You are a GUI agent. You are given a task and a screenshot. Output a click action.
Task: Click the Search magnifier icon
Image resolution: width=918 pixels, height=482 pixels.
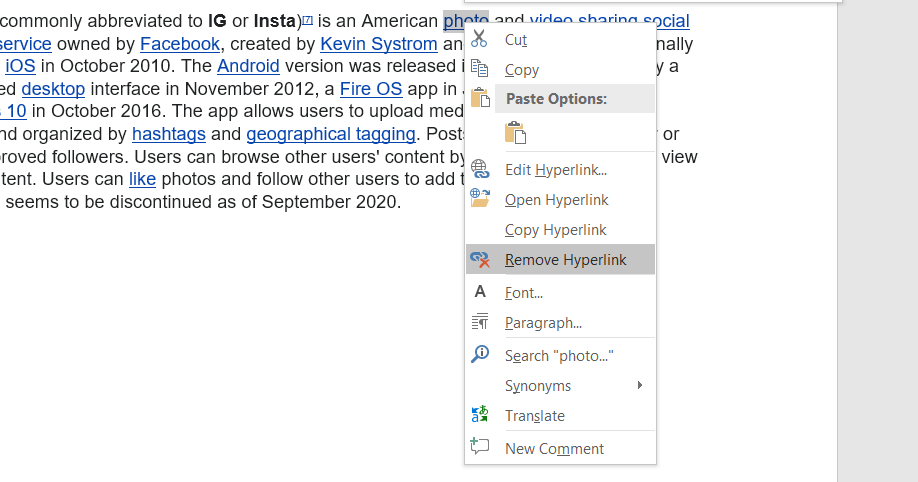tap(480, 355)
